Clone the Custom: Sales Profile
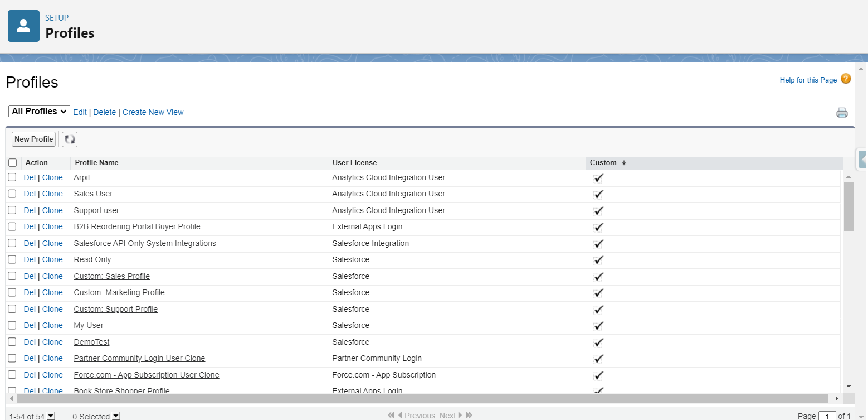The width and height of the screenshot is (868, 420). click(52, 276)
